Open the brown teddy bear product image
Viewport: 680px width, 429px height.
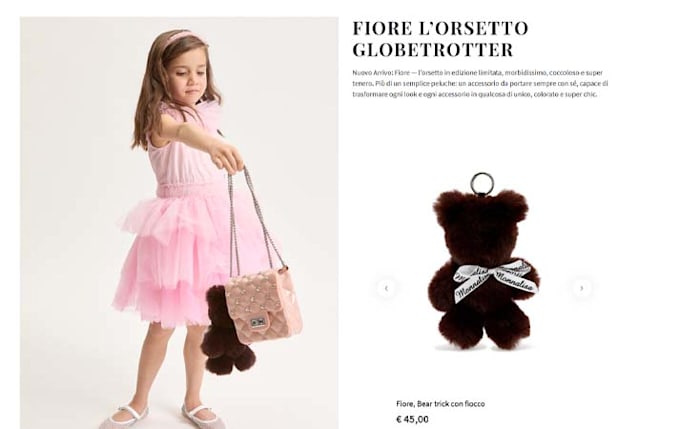484,262
